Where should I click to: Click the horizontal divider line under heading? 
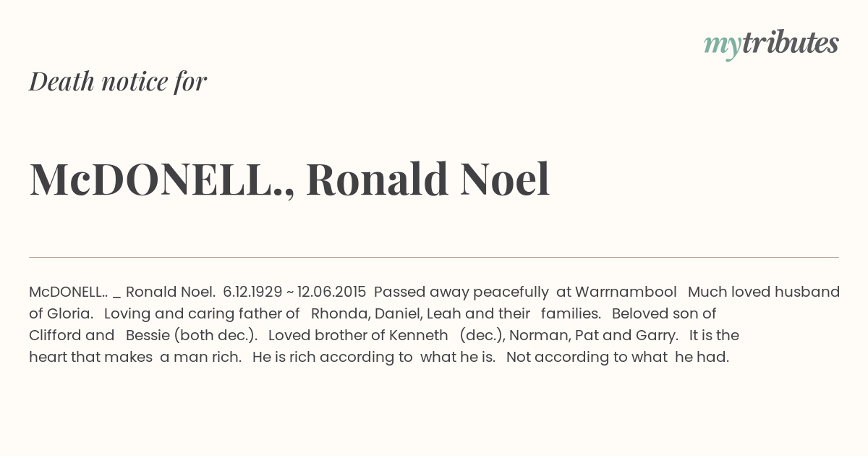click(x=434, y=257)
